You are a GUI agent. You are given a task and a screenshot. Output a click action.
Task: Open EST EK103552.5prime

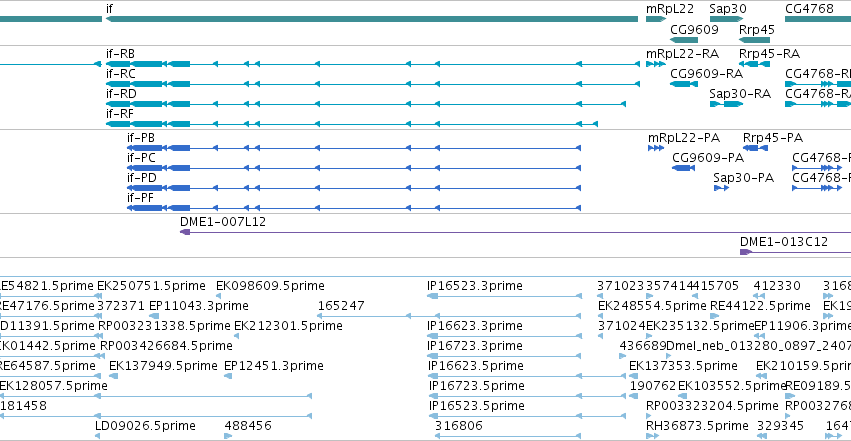pos(733,386)
